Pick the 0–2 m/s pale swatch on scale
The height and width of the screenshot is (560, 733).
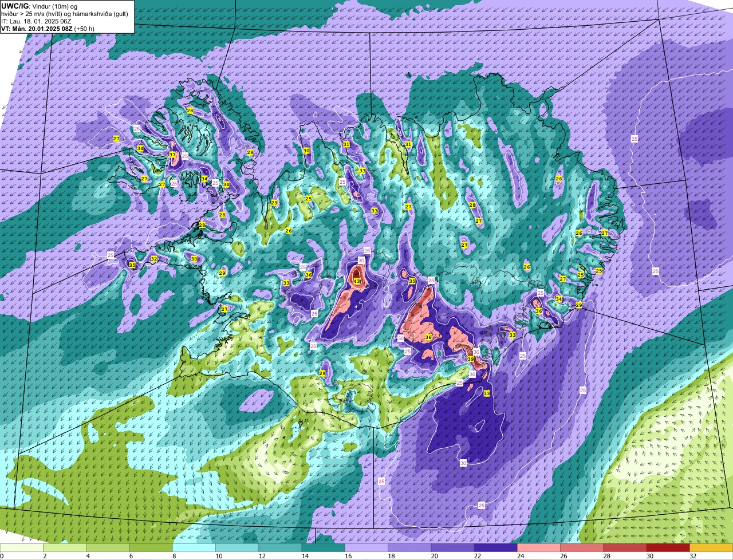[x=22, y=548]
